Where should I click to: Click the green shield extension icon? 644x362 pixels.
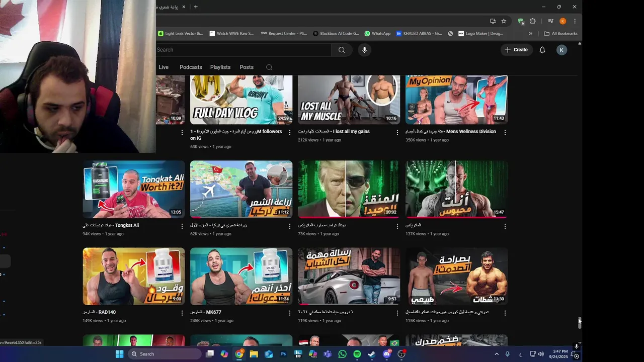click(x=521, y=21)
